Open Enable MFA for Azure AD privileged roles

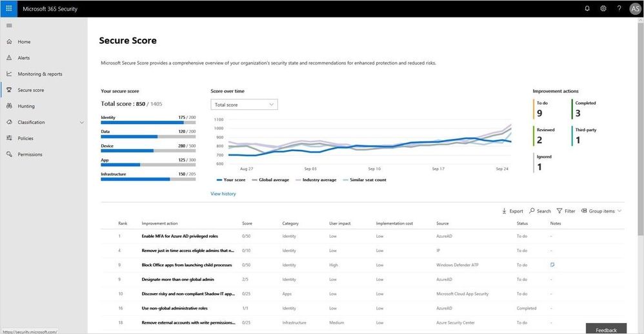[x=179, y=236]
